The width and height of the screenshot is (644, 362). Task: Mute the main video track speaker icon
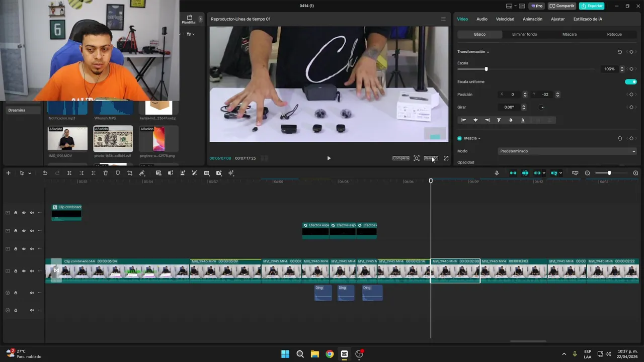coord(32,271)
